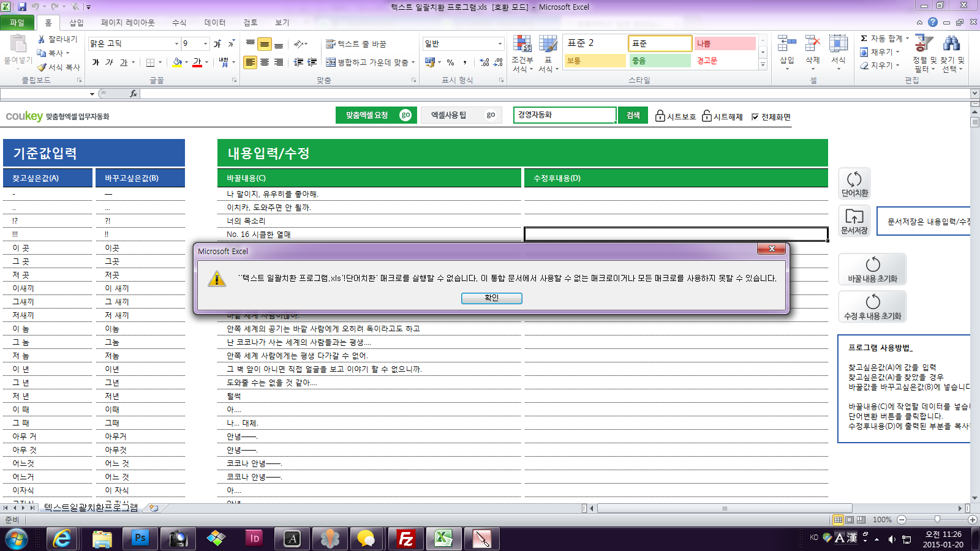
Task: Open the font name dropdown (맑은 고딕)
Action: 176,44
